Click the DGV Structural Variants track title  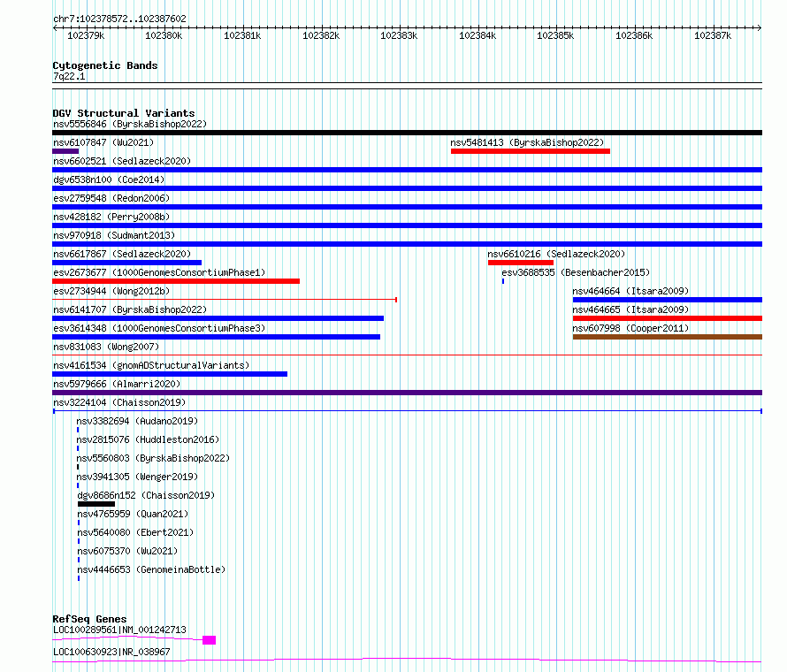coord(124,113)
